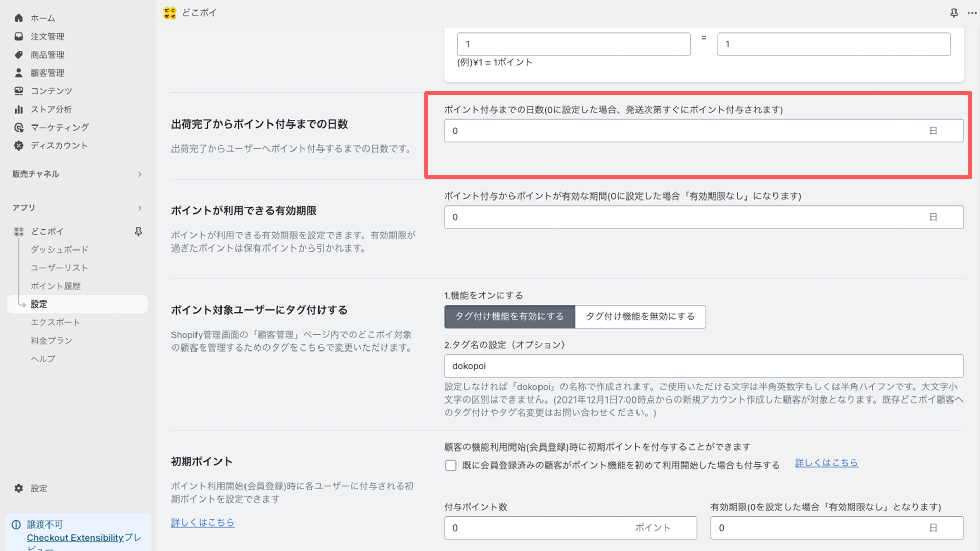Click the pin icon in top right header
This screenshot has width=980, height=551.
click(954, 13)
